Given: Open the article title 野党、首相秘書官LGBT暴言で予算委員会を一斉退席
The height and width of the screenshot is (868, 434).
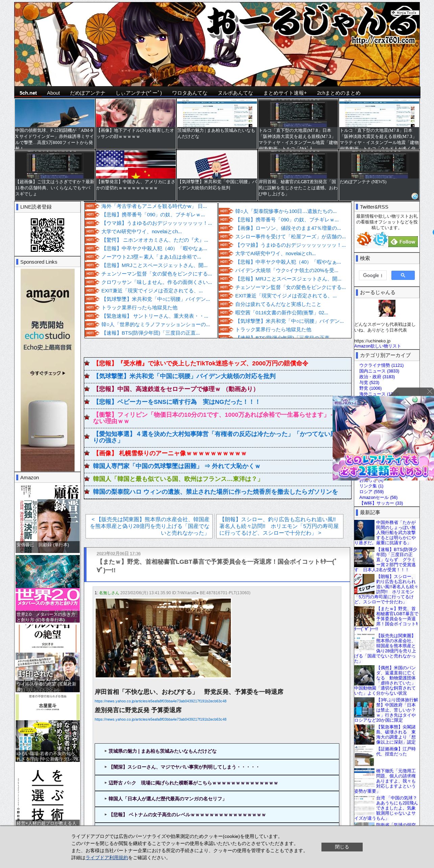Looking at the screenshot, I should click(216, 565).
